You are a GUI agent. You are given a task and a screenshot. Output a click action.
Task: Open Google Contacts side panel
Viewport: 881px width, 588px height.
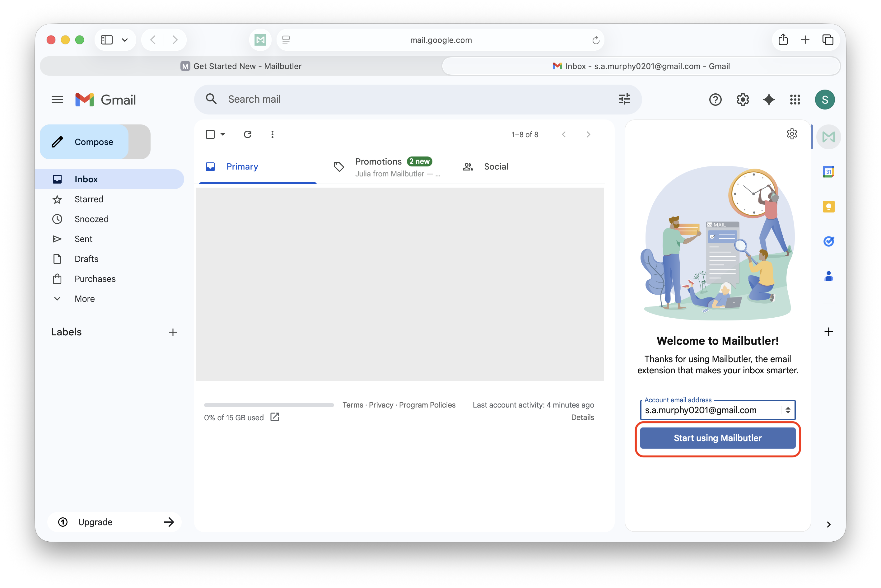tap(828, 276)
